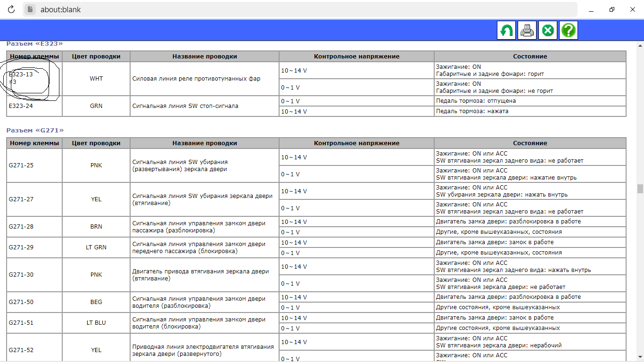Print the page using the printer icon
The width and height of the screenshot is (644, 362).
click(527, 31)
